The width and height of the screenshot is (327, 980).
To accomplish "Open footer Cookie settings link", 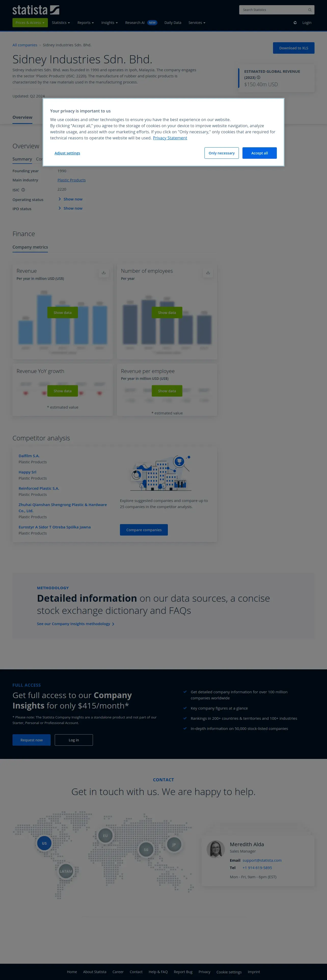I will click(x=229, y=972).
